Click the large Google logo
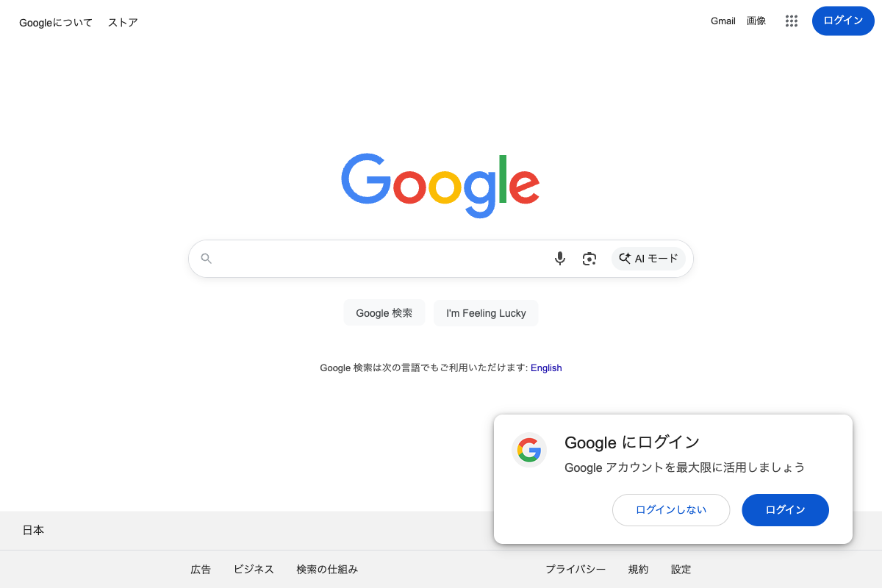The image size is (882, 588). tap(440, 185)
